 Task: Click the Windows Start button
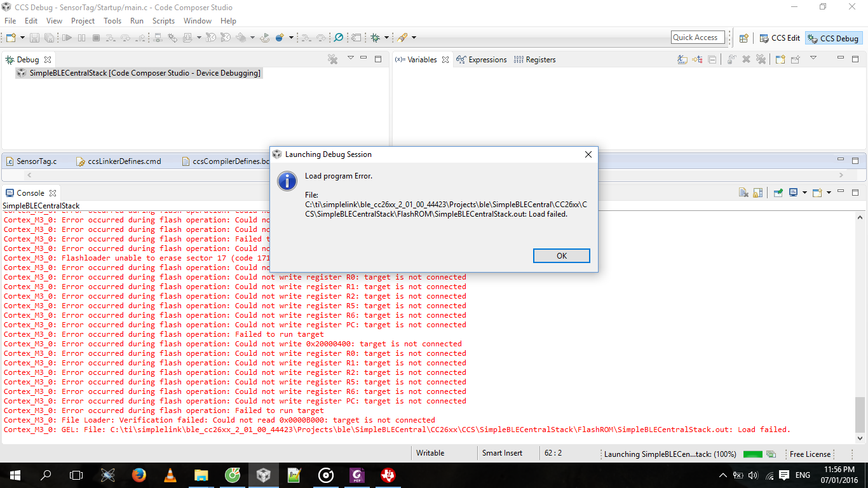[x=15, y=475]
